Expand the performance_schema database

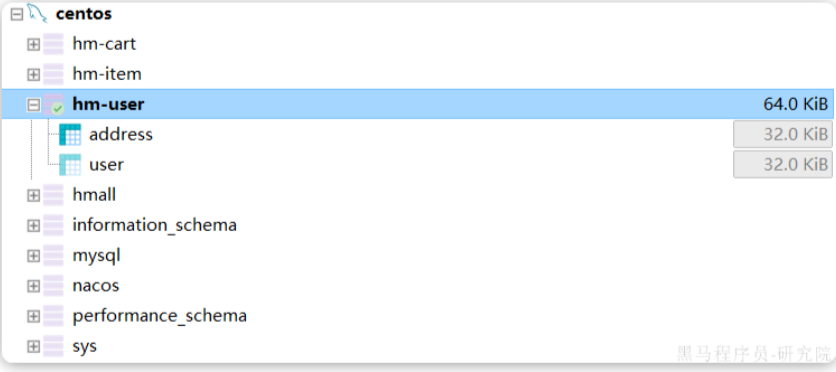(x=34, y=317)
